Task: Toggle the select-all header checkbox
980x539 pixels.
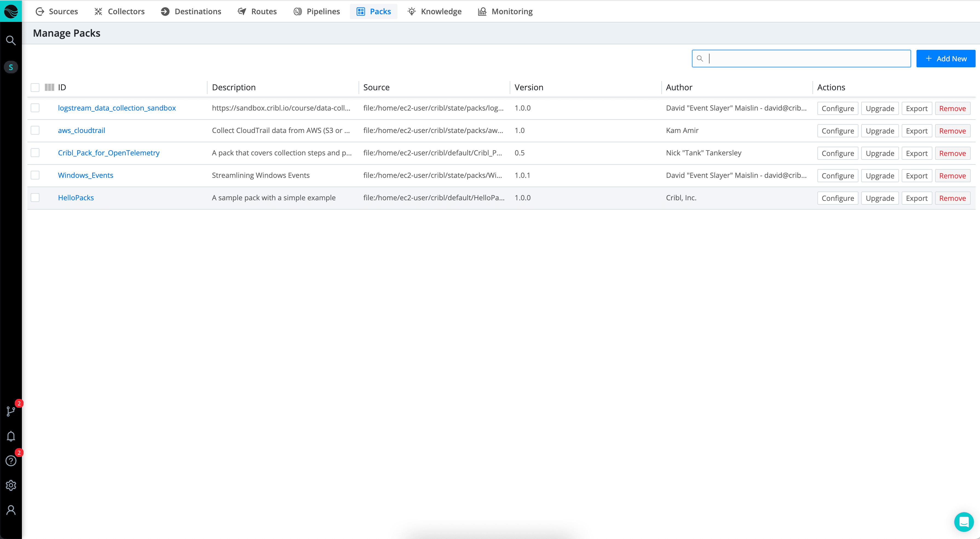Action: [35, 88]
